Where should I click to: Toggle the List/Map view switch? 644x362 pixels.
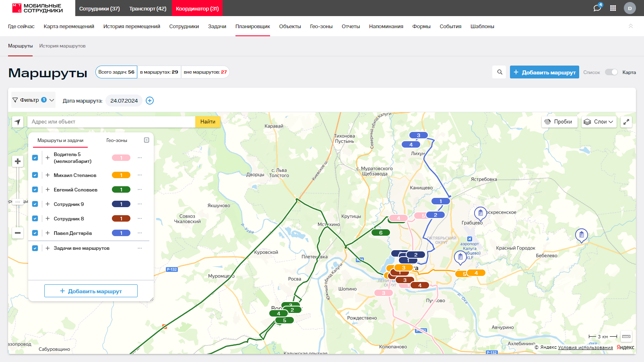pos(611,72)
